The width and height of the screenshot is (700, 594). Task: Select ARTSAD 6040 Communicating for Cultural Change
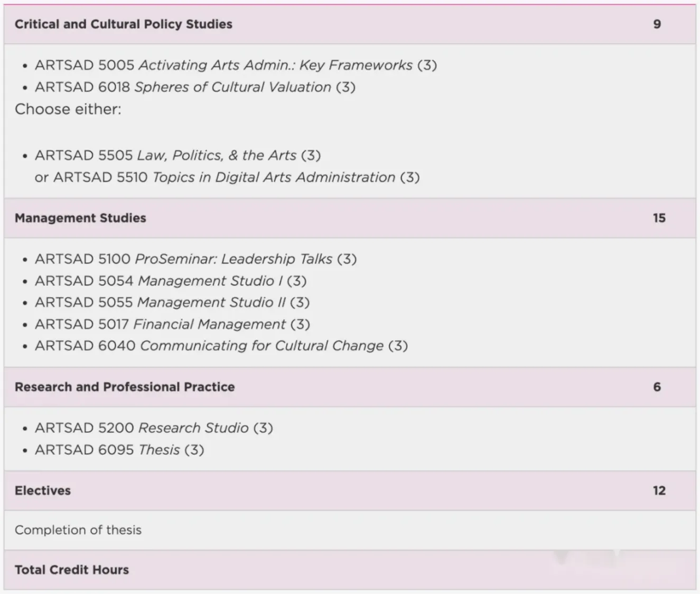221,346
